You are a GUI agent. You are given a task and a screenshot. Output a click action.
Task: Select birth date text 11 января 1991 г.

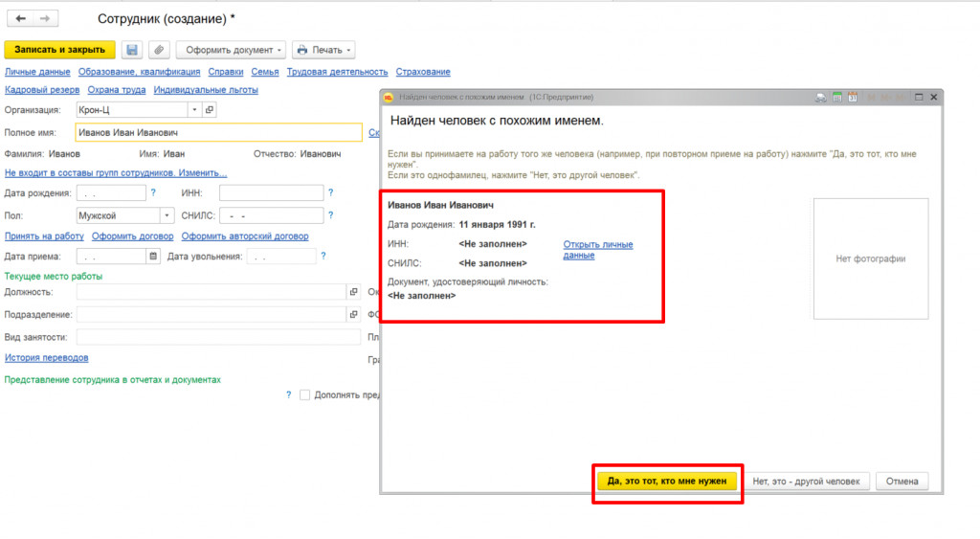pos(497,224)
